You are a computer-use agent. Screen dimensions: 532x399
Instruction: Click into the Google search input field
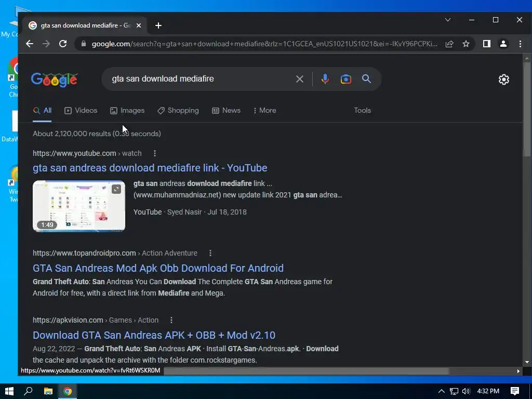click(x=200, y=79)
